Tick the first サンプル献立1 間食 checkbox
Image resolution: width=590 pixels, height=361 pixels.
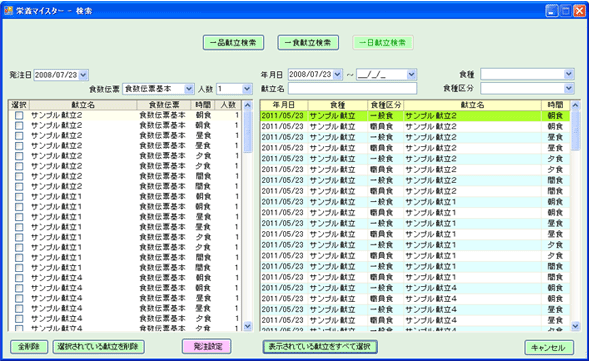tap(19, 258)
